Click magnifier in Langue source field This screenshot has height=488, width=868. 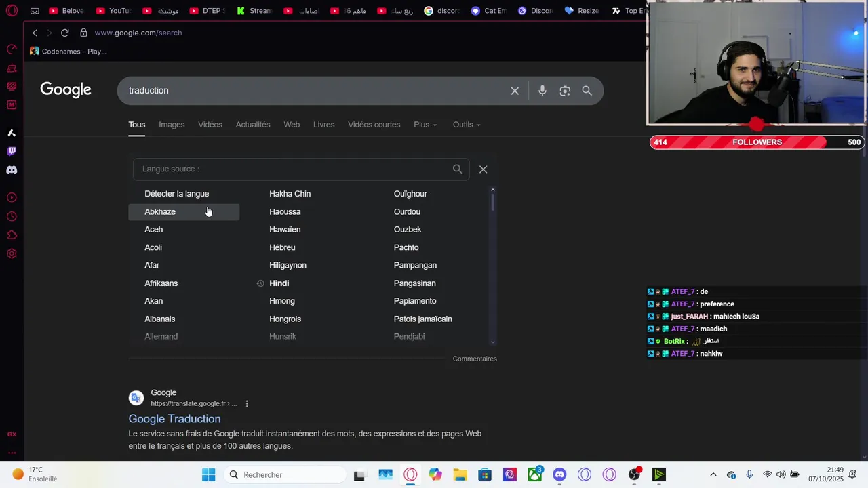pos(458,169)
